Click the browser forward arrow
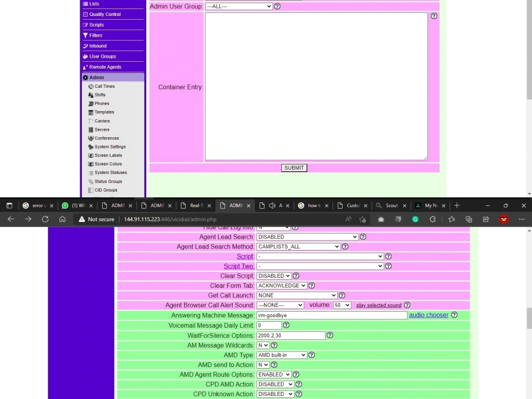Image resolution: width=532 pixels, height=399 pixels. click(x=28, y=219)
